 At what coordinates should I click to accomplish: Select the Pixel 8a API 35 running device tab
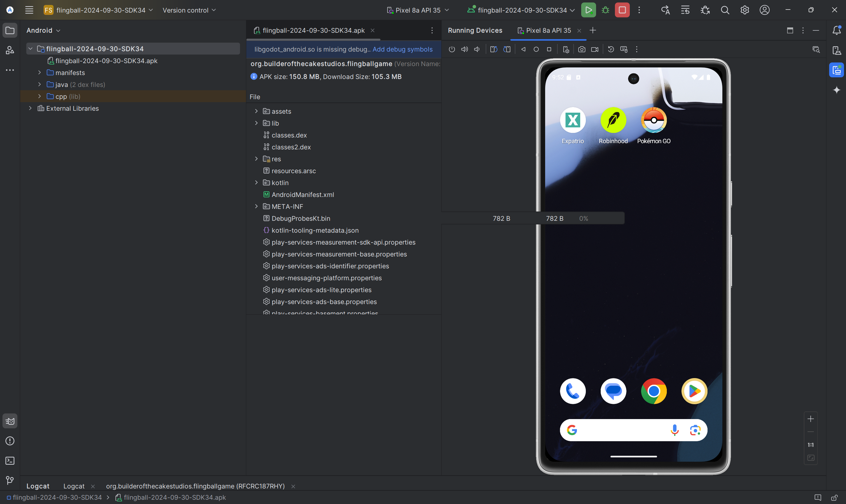(x=548, y=30)
